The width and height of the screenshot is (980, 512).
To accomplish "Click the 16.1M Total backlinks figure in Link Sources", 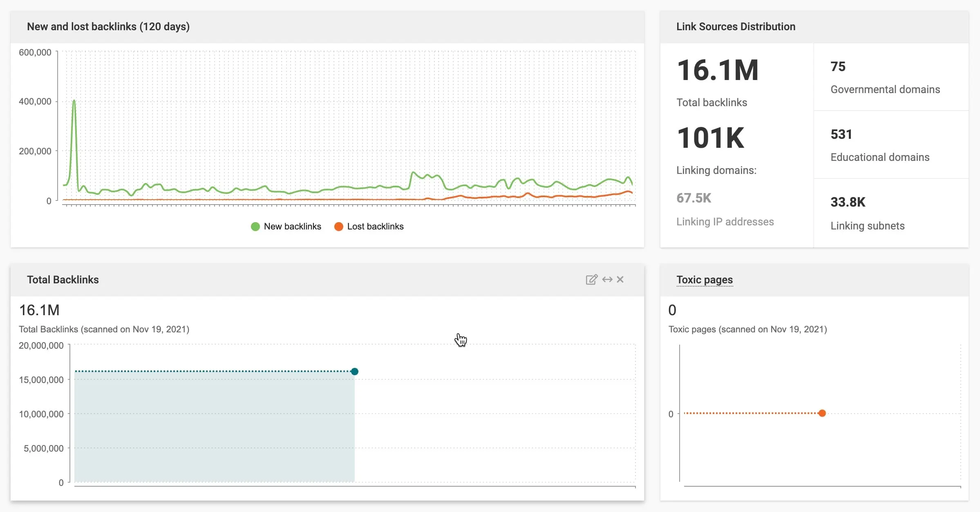I will coord(718,71).
